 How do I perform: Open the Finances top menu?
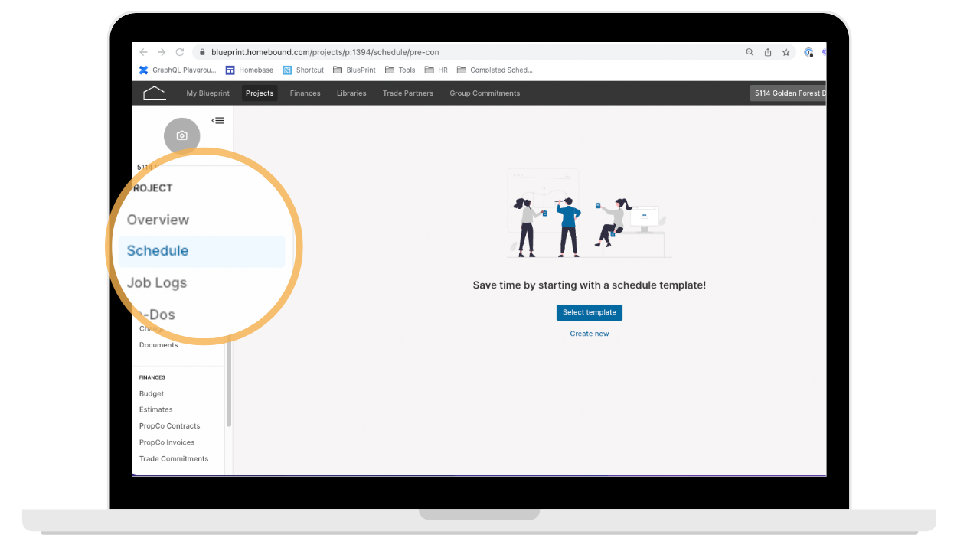pyautogui.click(x=305, y=93)
